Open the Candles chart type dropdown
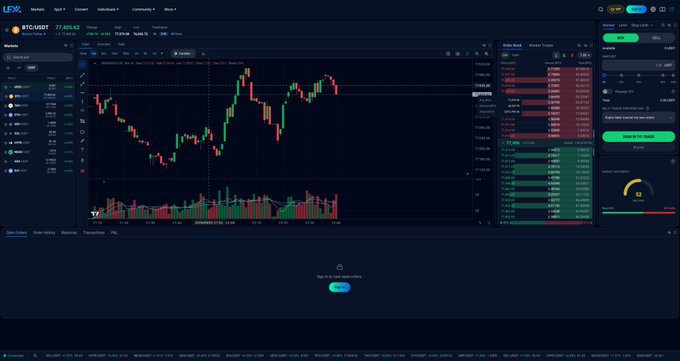 [x=183, y=53]
